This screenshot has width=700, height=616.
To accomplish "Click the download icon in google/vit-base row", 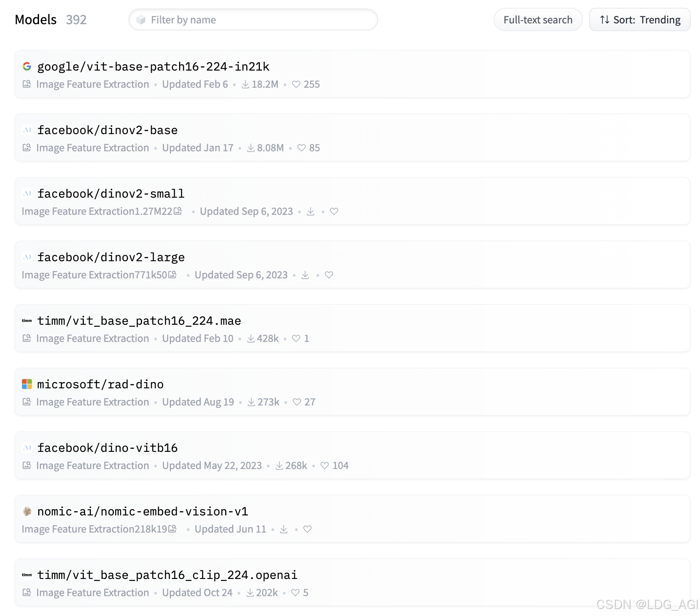I will 245,84.
